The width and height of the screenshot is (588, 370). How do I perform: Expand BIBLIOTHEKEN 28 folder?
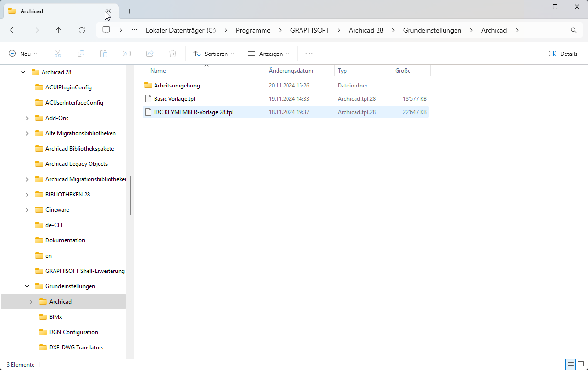(x=27, y=195)
